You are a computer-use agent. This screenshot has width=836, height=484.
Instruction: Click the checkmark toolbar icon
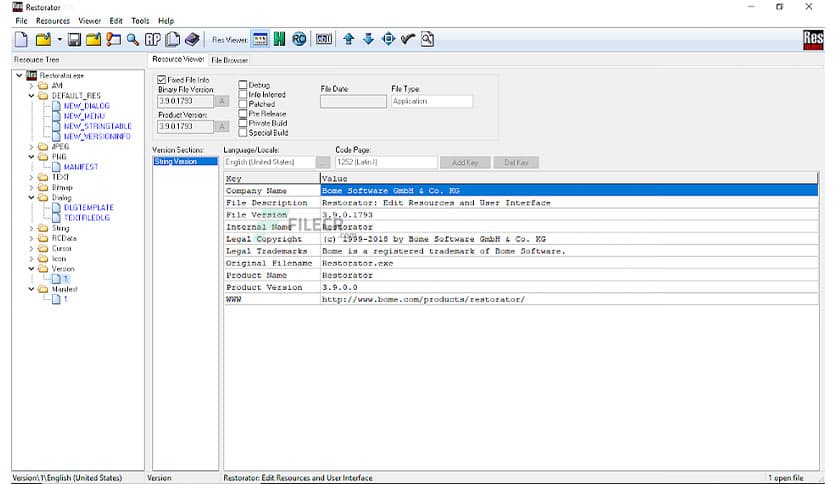[407, 40]
